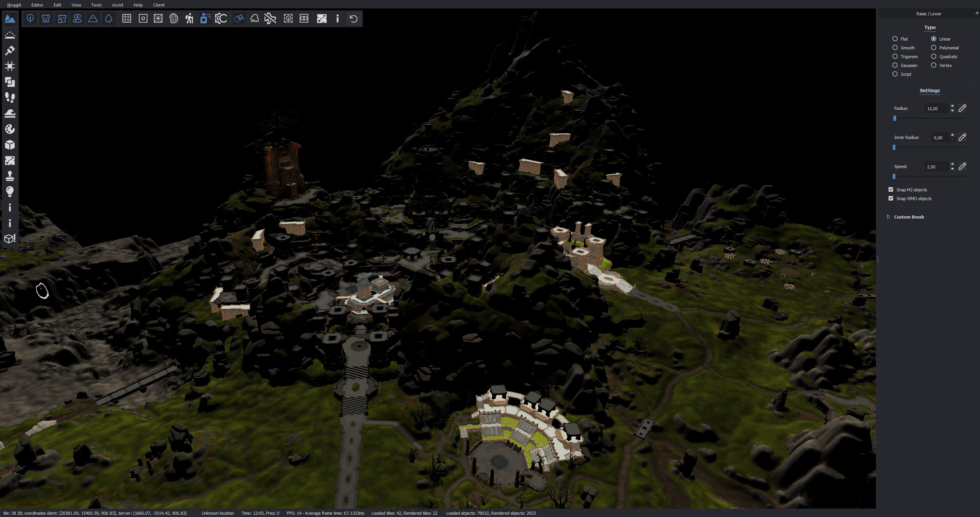Uncheck Snap M2 objects
This screenshot has height=517, width=980.
pos(891,190)
